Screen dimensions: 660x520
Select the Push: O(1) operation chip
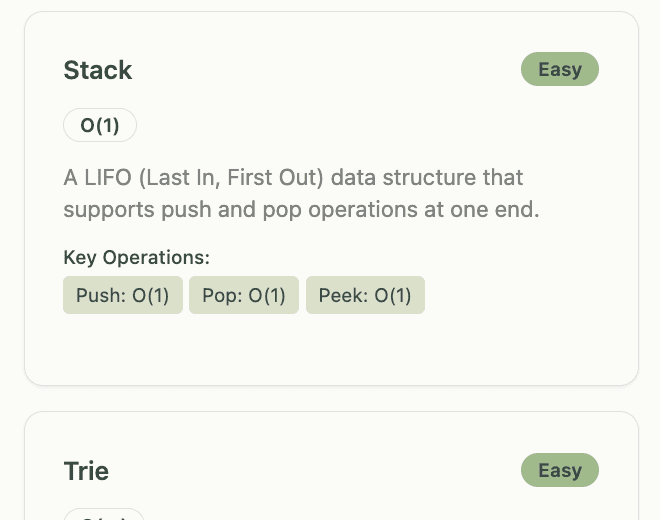123,296
